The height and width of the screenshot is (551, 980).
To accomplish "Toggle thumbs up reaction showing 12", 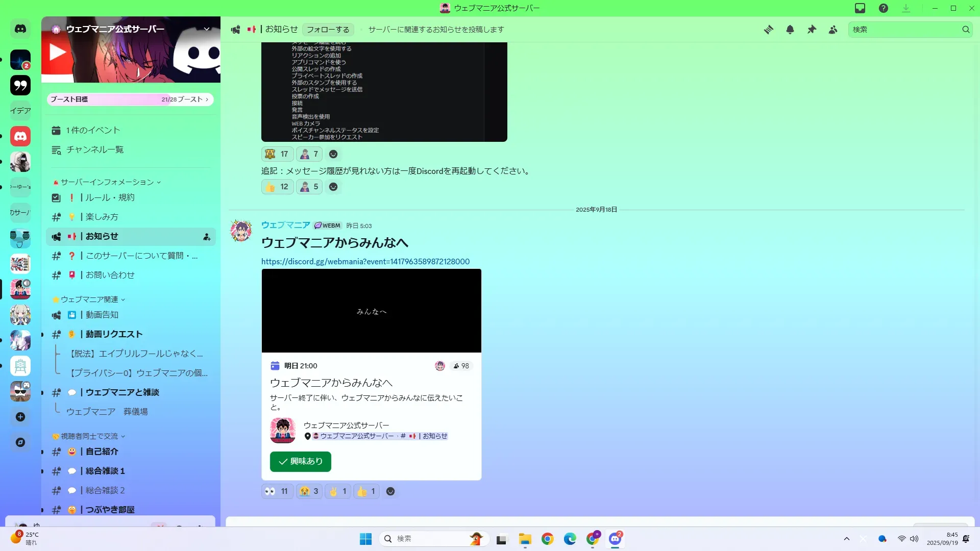I will (x=277, y=187).
